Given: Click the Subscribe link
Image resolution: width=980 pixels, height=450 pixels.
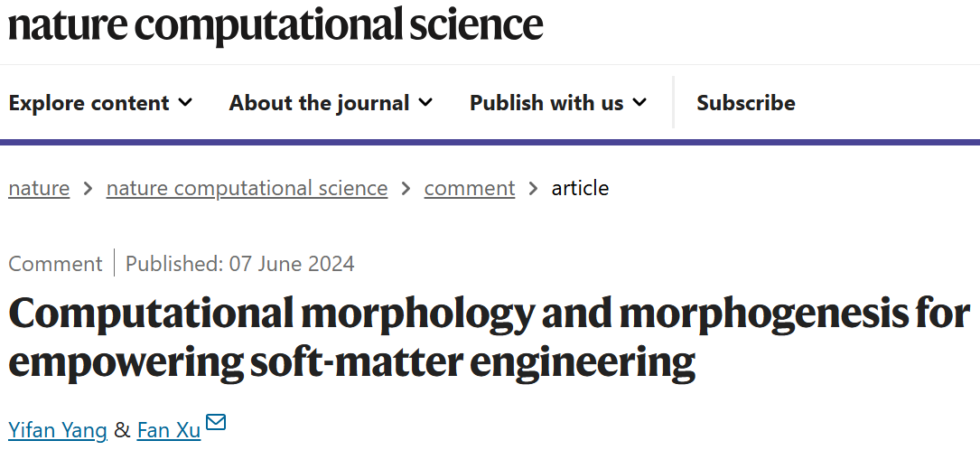Looking at the screenshot, I should pyautogui.click(x=745, y=103).
